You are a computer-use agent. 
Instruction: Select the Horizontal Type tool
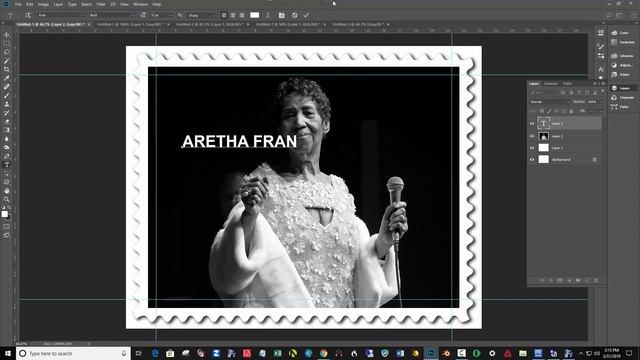7,165
